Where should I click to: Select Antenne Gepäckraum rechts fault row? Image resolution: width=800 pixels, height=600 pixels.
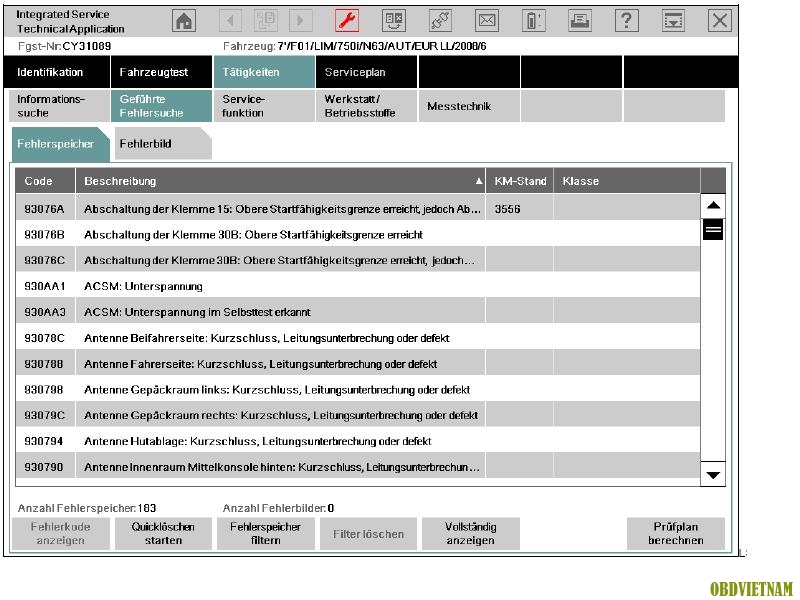(x=358, y=415)
